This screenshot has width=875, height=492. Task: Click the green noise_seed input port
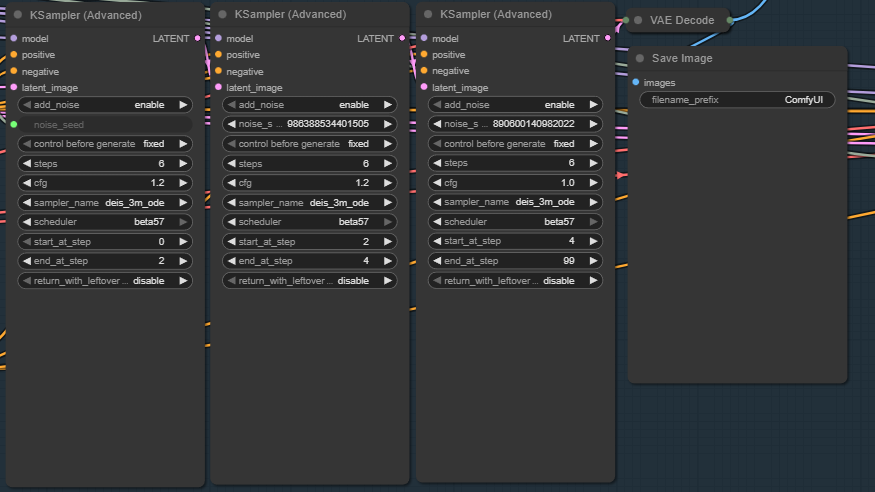[14, 124]
